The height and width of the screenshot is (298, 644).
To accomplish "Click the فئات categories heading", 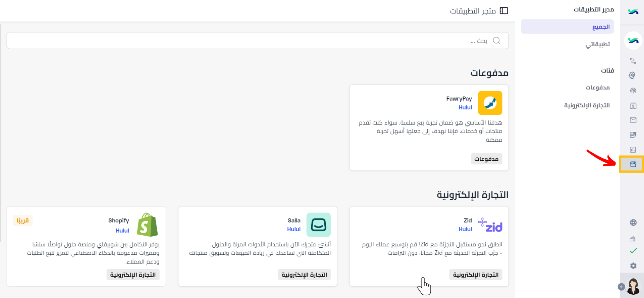I will [607, 70].
